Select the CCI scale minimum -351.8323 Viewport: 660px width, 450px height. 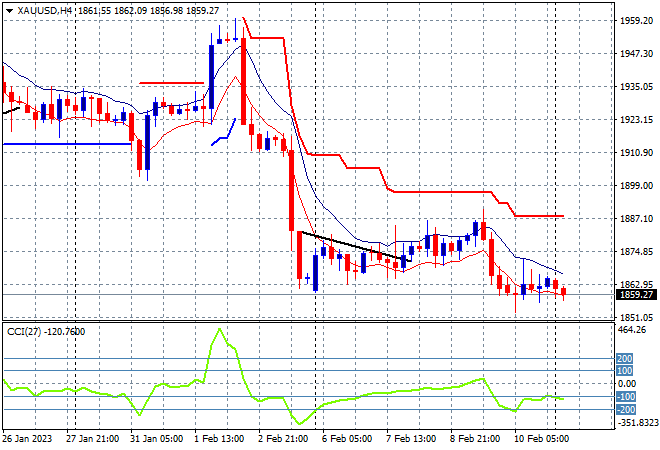point(637,423)
